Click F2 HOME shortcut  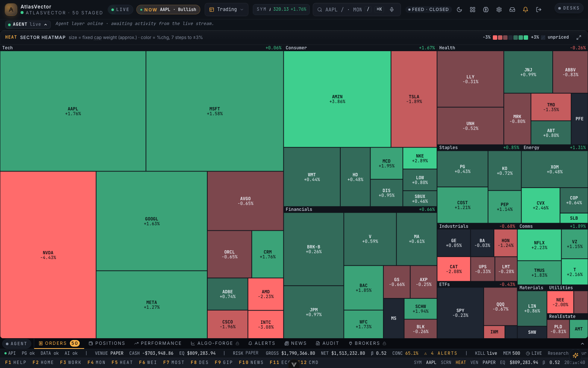pos(43,362)
